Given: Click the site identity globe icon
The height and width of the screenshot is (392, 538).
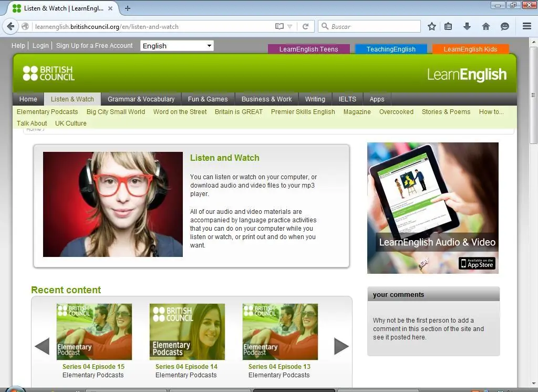Looking at the screenshot, I should 25,26.
